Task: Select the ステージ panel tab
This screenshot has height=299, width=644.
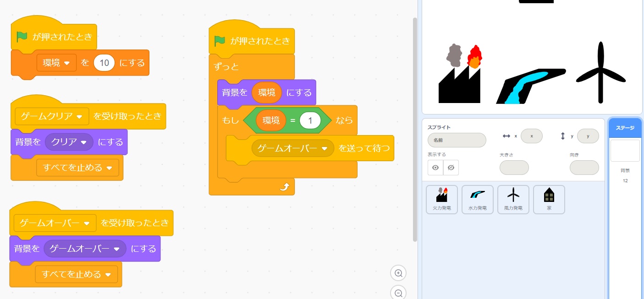Action: (625, 128)
